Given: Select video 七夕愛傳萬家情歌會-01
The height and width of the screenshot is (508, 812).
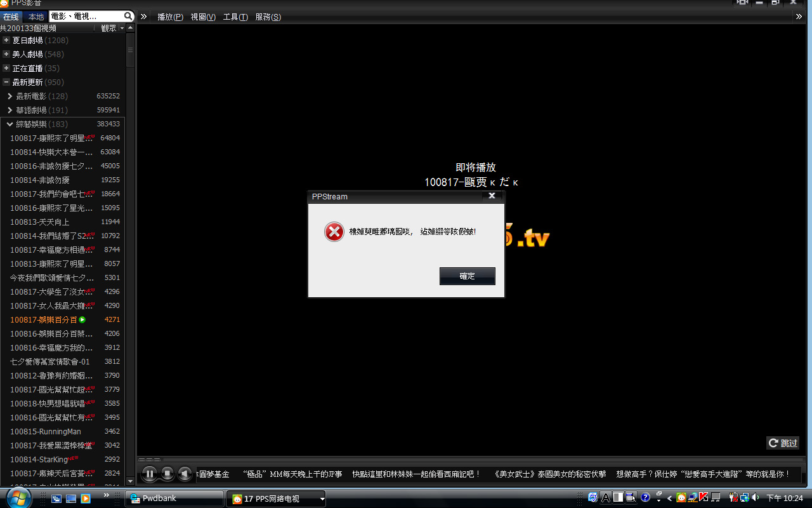Looking at the screenshot, I should pos(63,361).
